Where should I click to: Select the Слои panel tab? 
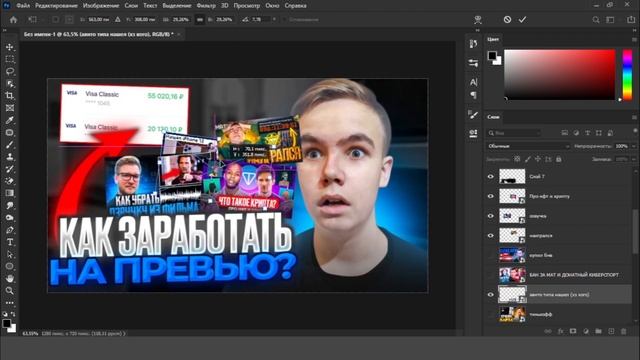click(x=493, y=117)
